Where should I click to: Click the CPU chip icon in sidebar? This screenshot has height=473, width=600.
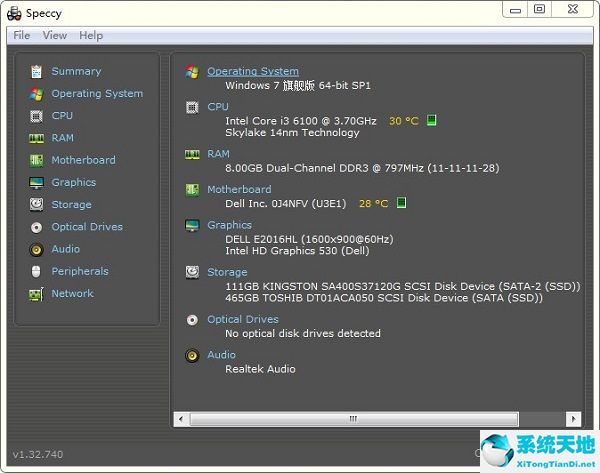(36, 116)
